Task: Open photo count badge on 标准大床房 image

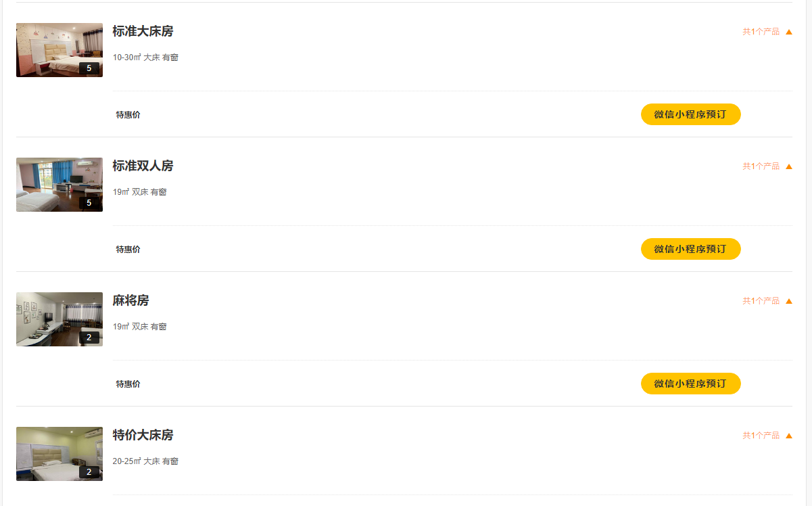Action: (x=89, y=68)
